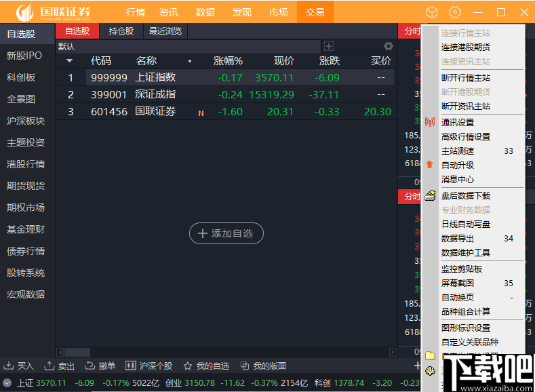Open the gear settings icon in title bar
The width and height of the screenshot is (535, 392).
(455, 12)
